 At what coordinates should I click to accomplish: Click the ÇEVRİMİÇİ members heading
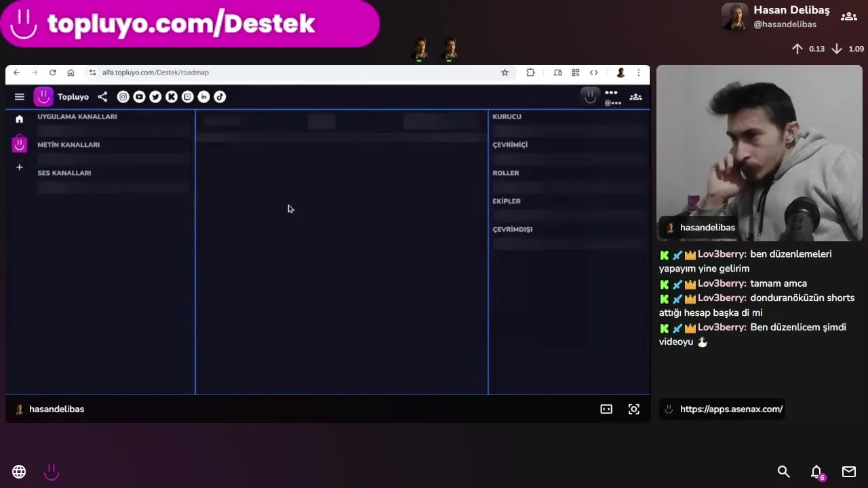click(x=510, y=144)
